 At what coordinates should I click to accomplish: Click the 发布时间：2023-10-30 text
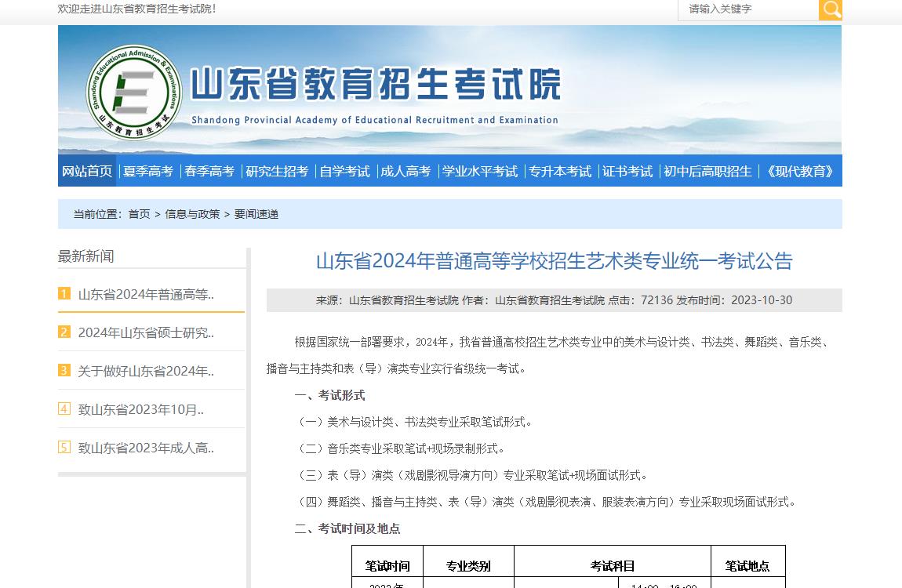click(734, 300)
